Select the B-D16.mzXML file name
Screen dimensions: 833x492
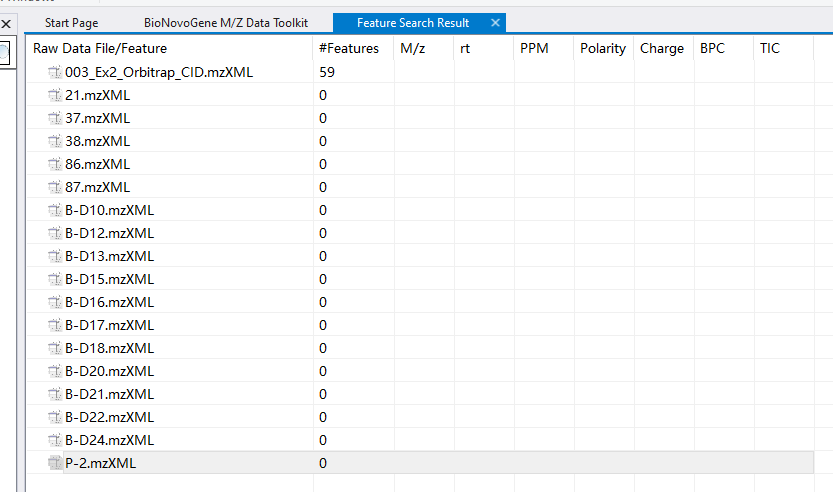coord(109,302)
